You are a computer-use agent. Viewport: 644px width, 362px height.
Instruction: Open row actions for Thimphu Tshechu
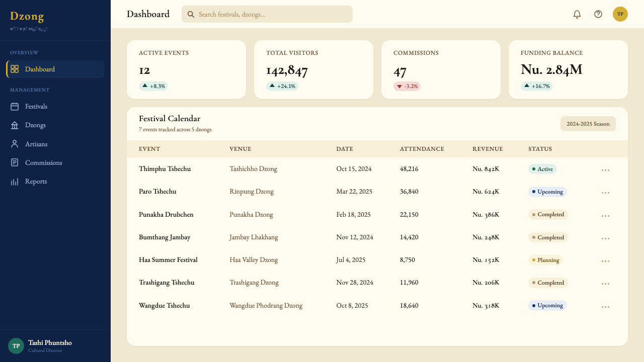pyautogui.click(x=605, y=169)
